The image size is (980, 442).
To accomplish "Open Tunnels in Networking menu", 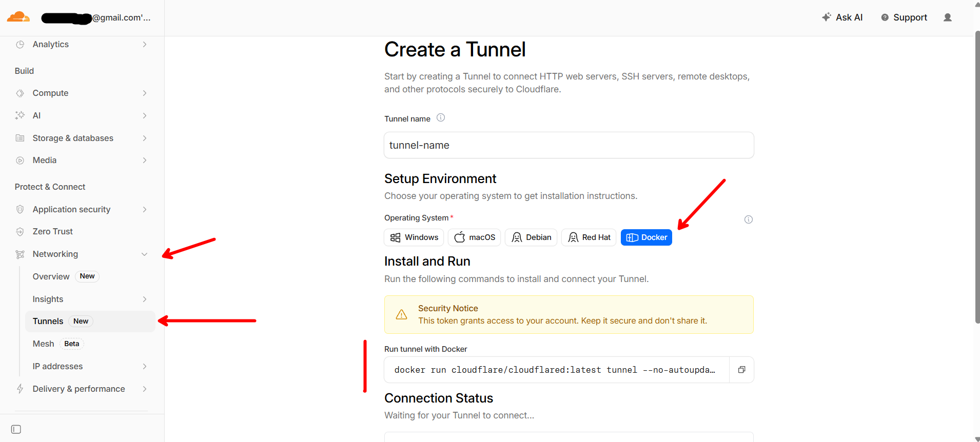I will 90,322.
